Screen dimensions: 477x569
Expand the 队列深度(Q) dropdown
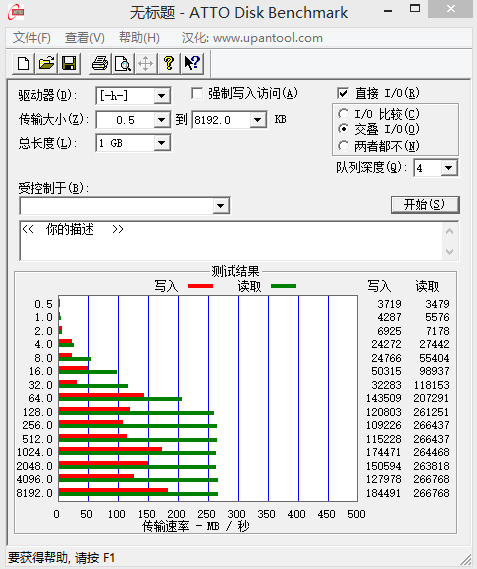tap(449, 168)
